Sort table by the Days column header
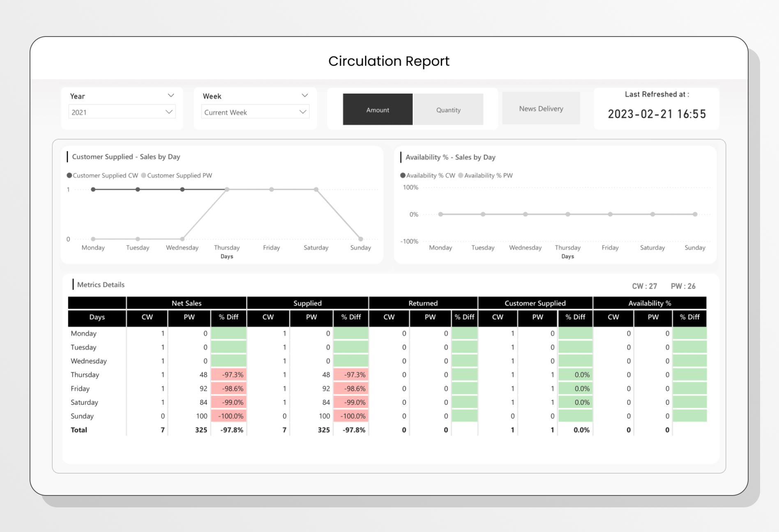Screen dimensions: 779x532 pos(97,317)
